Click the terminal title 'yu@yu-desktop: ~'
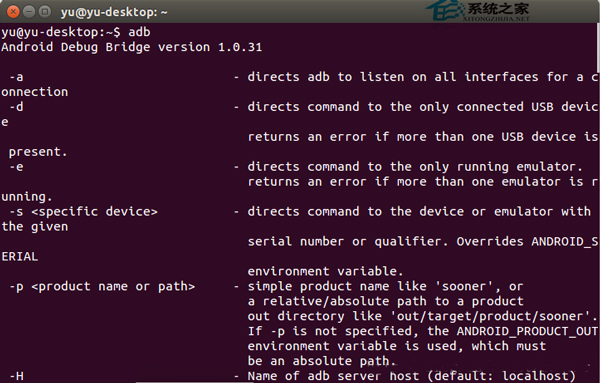This screenshot has height=383, width=600. 114,12
